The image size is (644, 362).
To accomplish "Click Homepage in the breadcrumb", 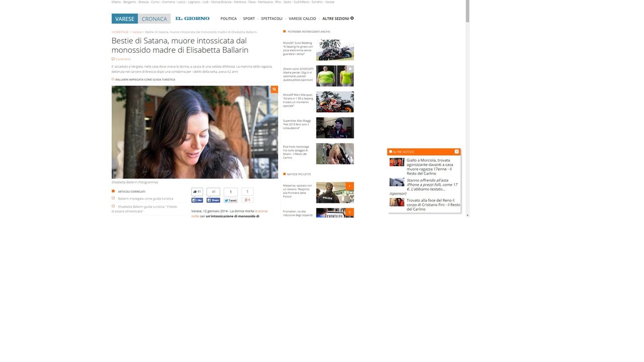I will coord(120,32).
